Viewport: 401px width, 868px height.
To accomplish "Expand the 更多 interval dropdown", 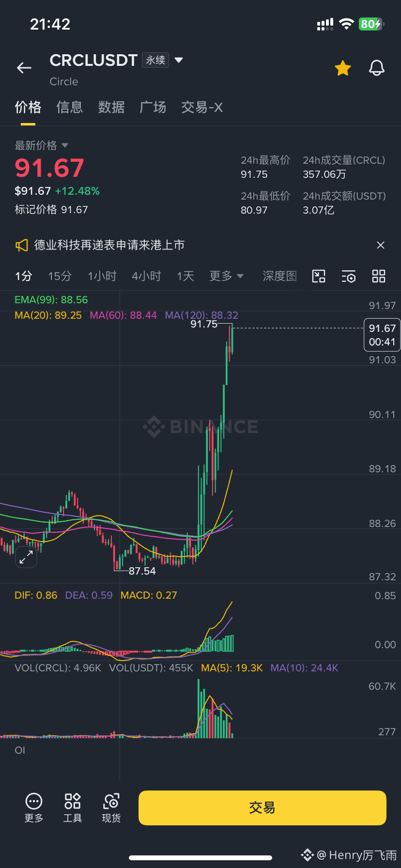I will [226, 276].
